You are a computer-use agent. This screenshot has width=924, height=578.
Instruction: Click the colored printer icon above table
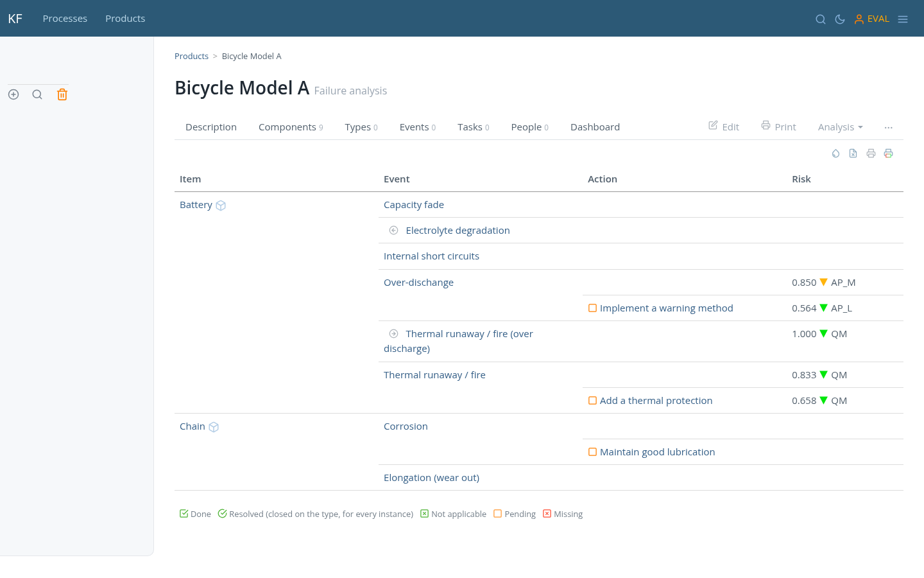(x=888, y=153)
